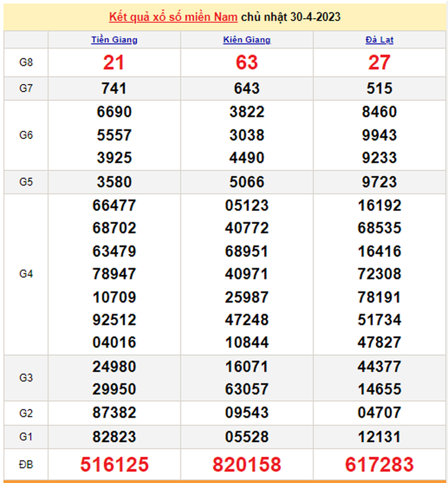Open the Tiền Giang province link
This screenshot has height=483, width=448.
pos(114,40)
